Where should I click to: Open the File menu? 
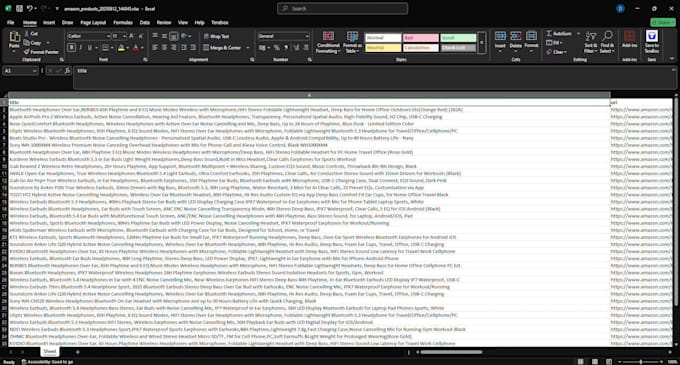pyautogui.click(x=10, y=23)
